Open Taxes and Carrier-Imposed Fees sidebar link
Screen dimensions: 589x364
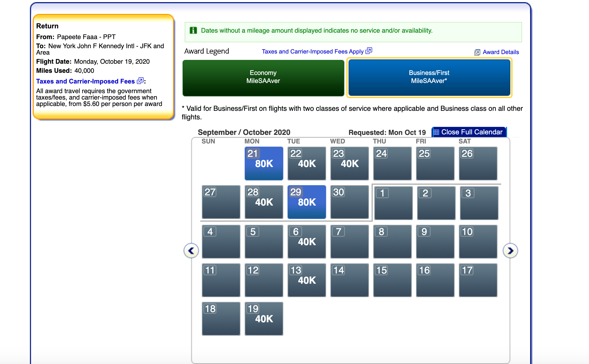pyautogui.click(x=85, y=81)
